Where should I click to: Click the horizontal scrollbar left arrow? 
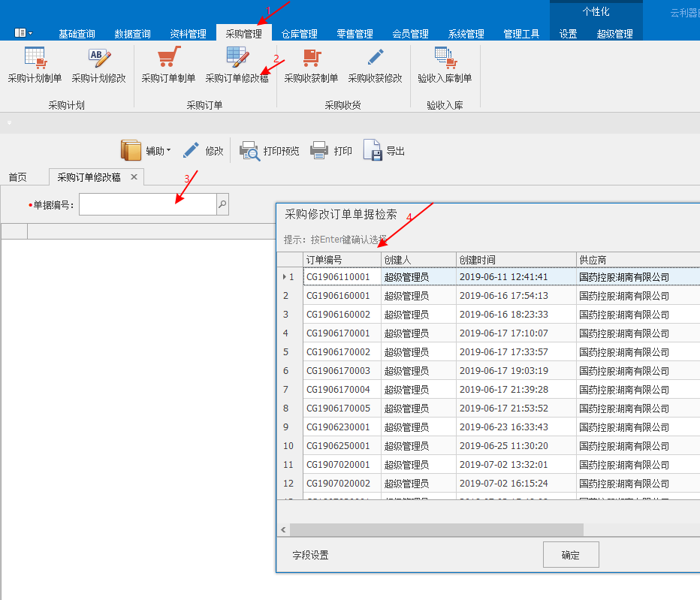283,530
